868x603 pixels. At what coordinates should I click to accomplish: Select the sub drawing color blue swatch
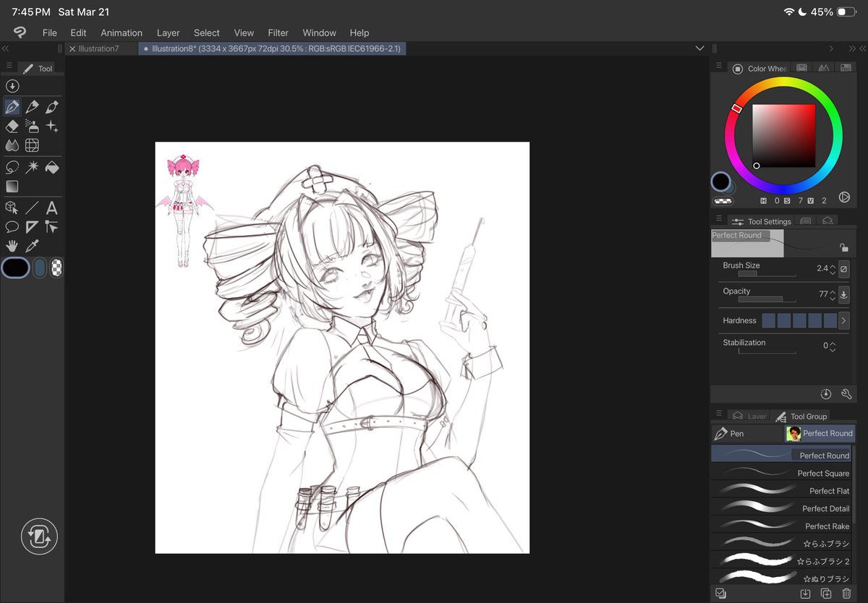click(40, 268)
